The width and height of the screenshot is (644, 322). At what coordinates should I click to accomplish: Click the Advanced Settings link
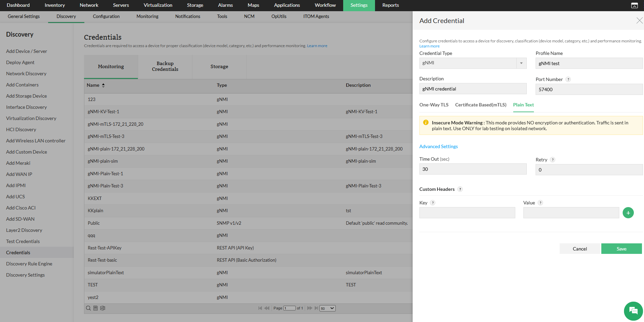point(438,146)
